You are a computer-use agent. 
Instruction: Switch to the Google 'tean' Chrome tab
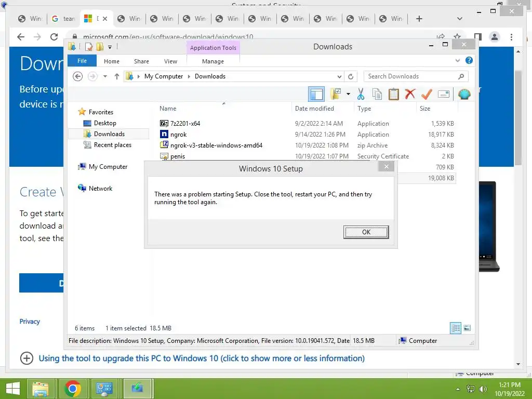[63, 19]
